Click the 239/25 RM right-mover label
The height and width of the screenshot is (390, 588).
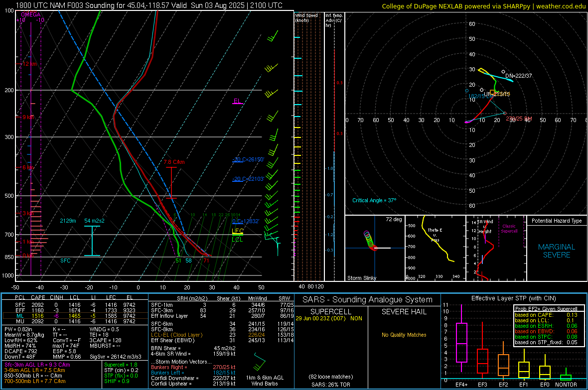(519, 119)
